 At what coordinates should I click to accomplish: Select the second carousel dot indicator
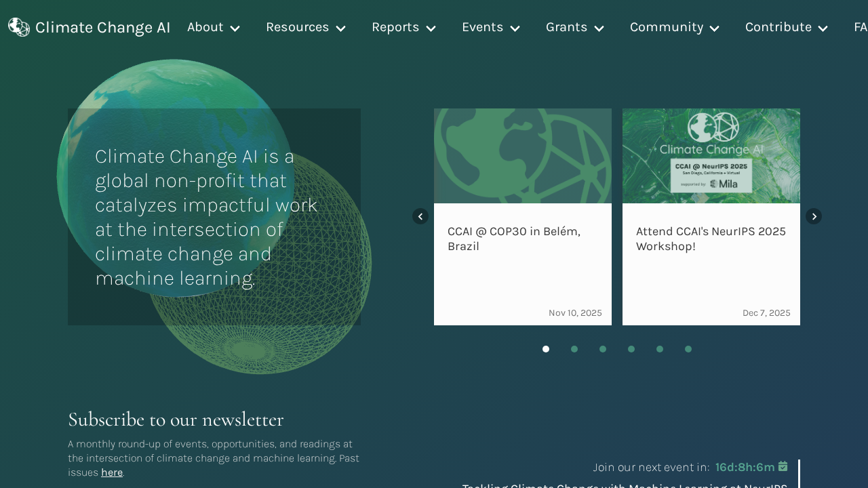click(x=574, y=349)
